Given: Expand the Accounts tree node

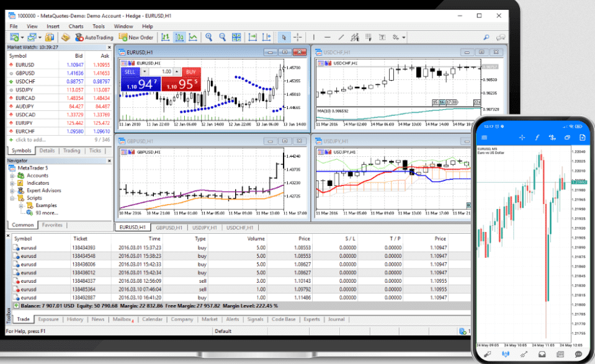Looking at the screenshot, I should [12, 175].
